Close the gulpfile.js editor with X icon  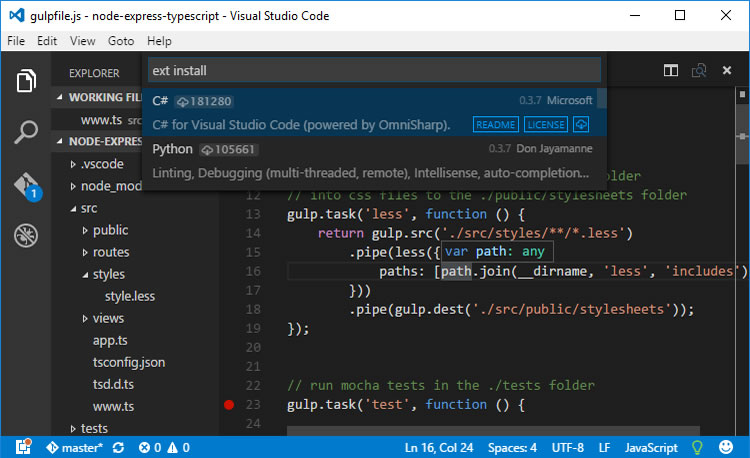coord(727,70)
